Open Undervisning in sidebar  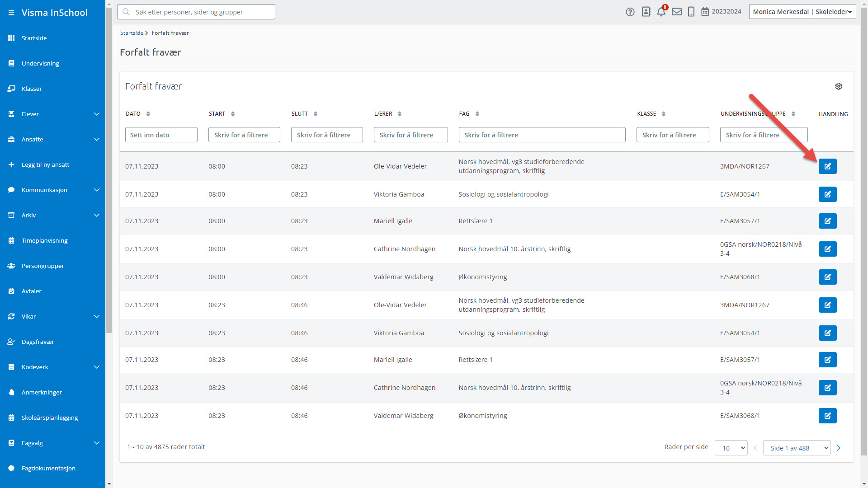coord(52,63)
